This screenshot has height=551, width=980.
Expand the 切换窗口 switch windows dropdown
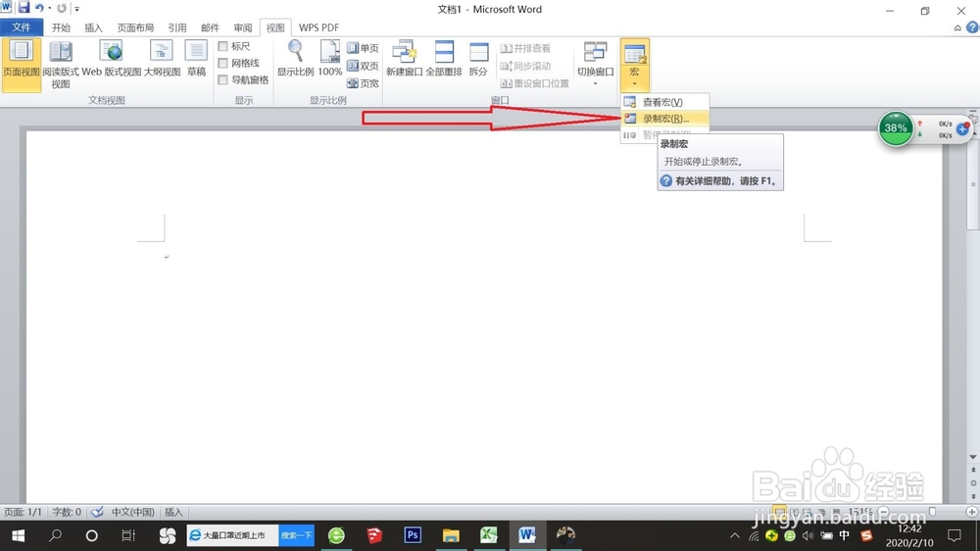[595, 83]
